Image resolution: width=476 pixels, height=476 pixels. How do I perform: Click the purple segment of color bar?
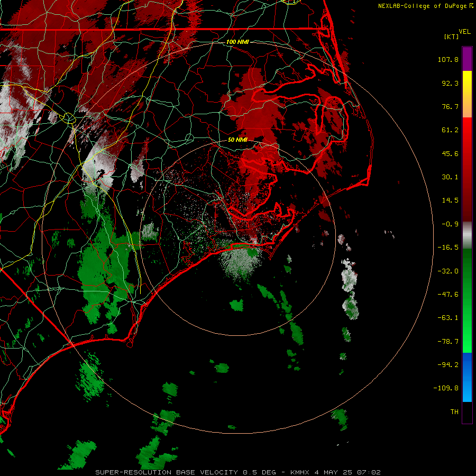[467, 59]
